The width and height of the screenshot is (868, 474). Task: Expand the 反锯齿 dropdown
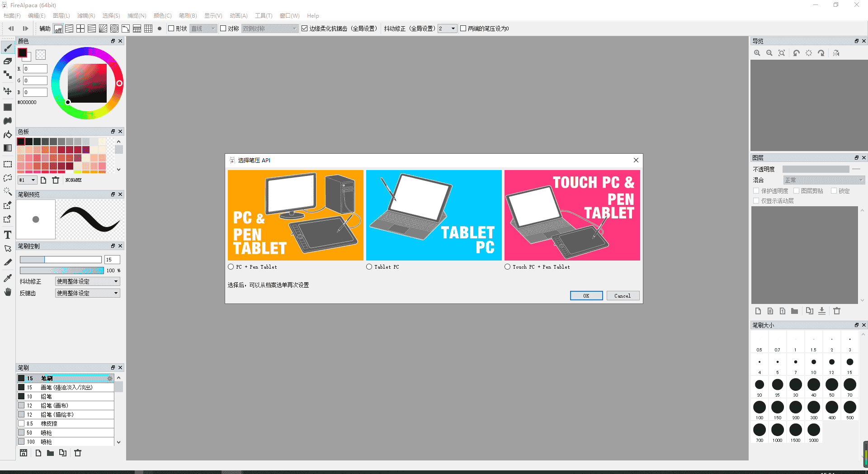click(87, 293)
